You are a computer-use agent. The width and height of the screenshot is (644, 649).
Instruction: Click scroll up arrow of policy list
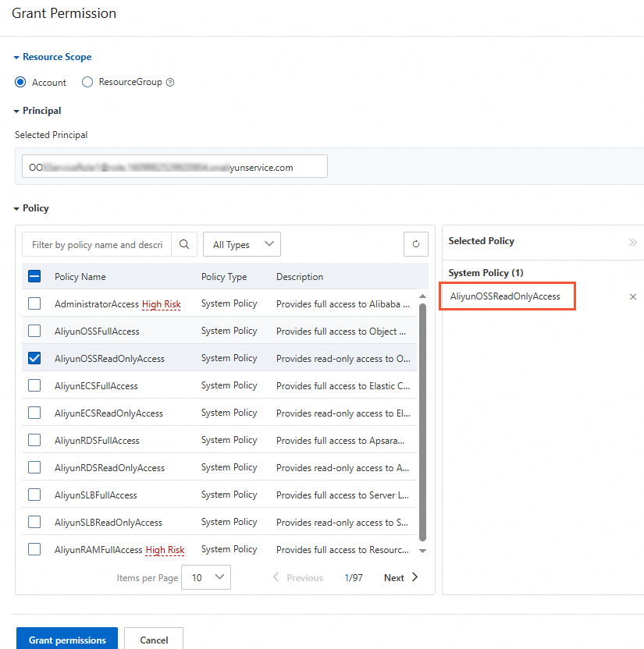point(422,296)
